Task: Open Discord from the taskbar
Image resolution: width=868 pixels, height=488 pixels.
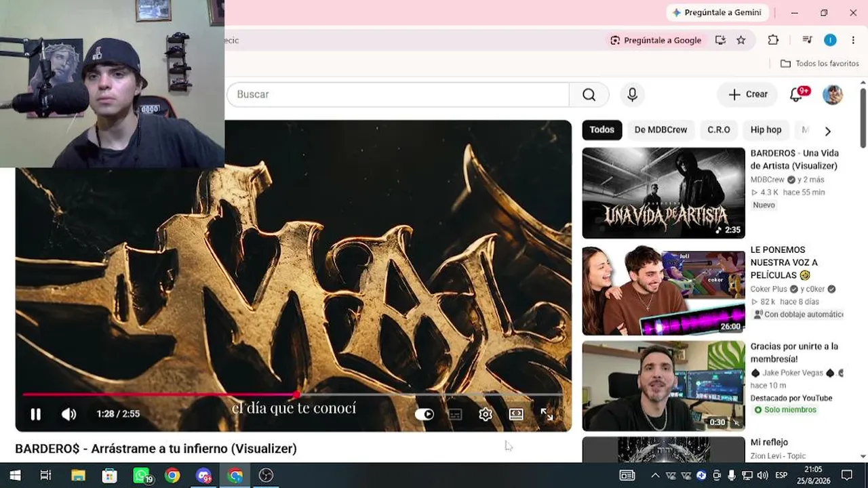Action: pyautogui.click(x=203, y=475)
